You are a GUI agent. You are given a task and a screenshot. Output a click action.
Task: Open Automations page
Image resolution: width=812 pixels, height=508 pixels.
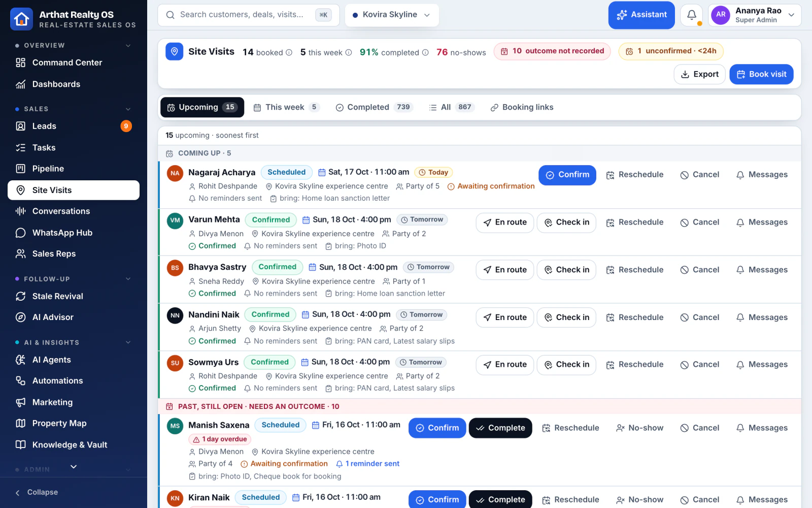click(x=74, y=380)
